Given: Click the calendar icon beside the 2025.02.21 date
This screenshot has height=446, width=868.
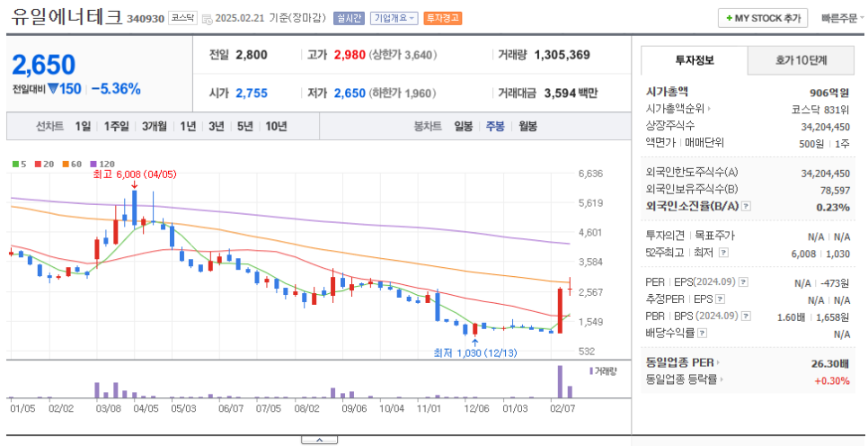Looking at the screenshot, I should coord(207,19).
